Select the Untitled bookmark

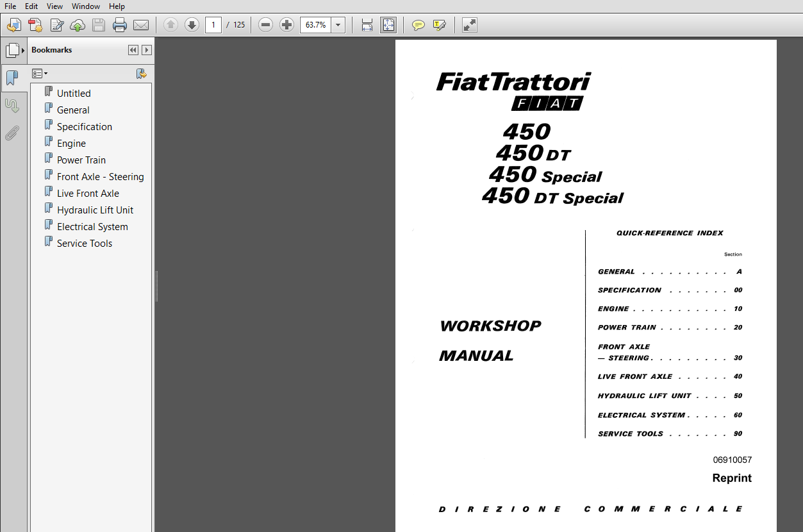[74, 94]
